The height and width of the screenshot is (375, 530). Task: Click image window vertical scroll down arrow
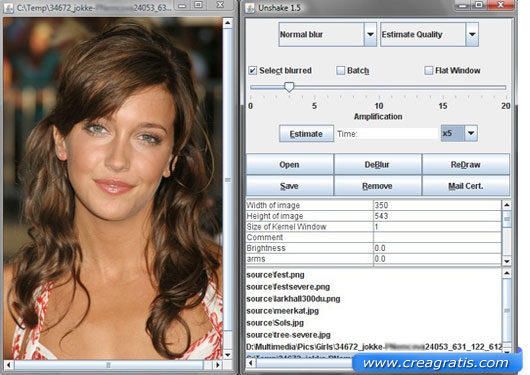click(x=228, y=355)
